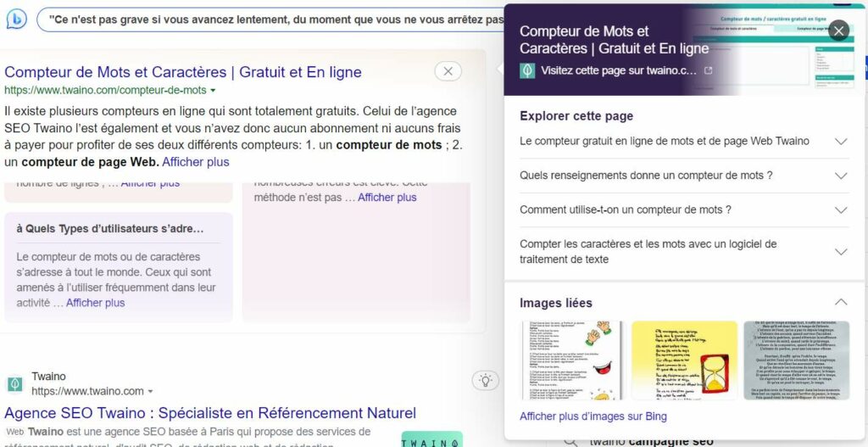868x447 pixels.
Task: Close the side panel with the round X button
Action: (x=838, y=31)
